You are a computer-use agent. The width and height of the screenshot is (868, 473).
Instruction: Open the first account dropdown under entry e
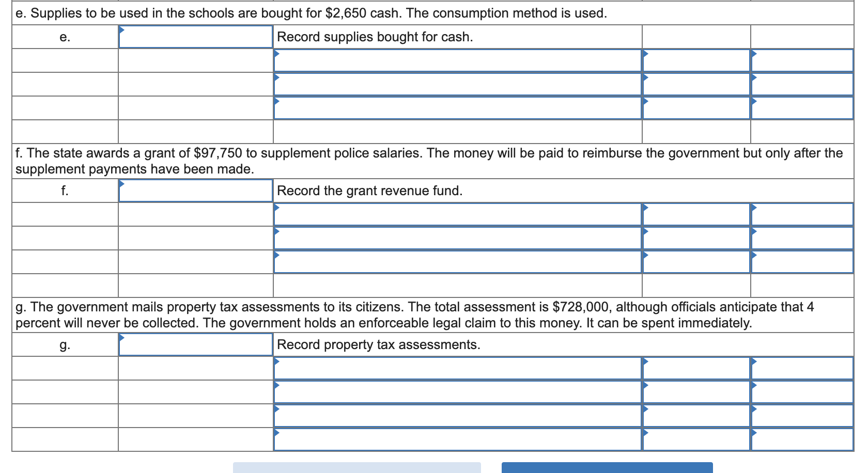point(458,60)
